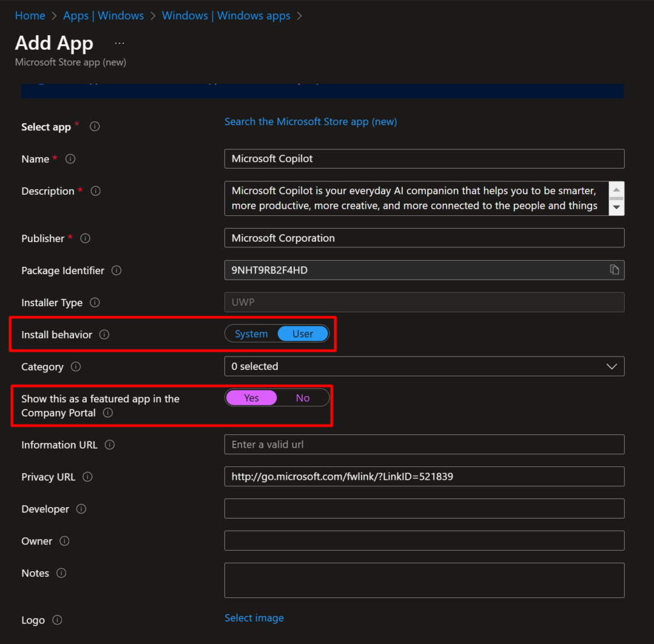The height and width of the screenshot is (644, 654).
Task: Focus the Developer field
Action: 424,509
